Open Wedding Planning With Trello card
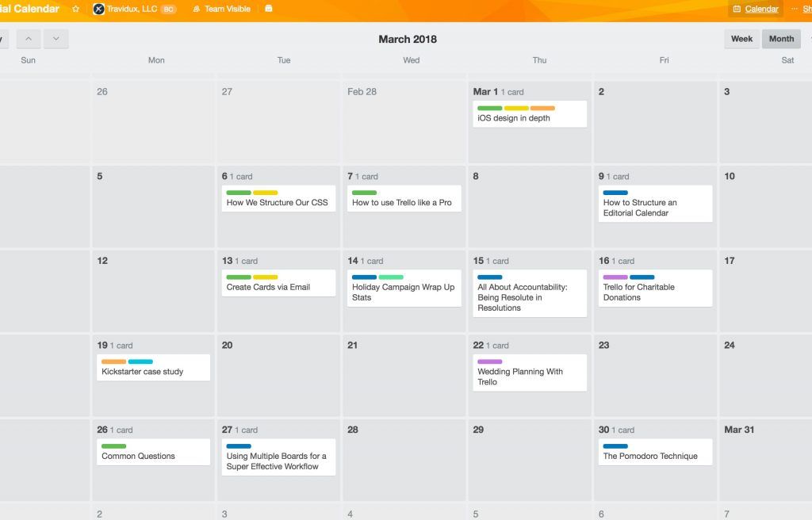Image resolution: width=812 pixels, height=520 pixels. 530,373
